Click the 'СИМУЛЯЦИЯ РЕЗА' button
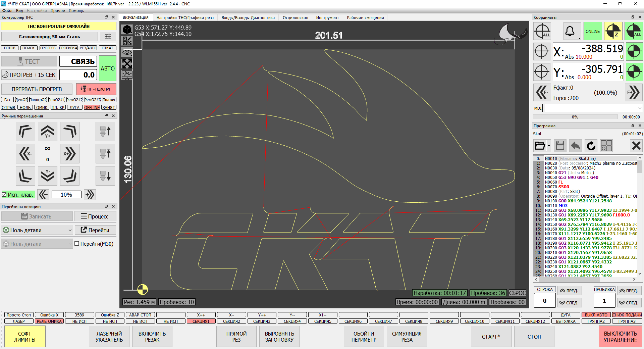 coord(407,337)
